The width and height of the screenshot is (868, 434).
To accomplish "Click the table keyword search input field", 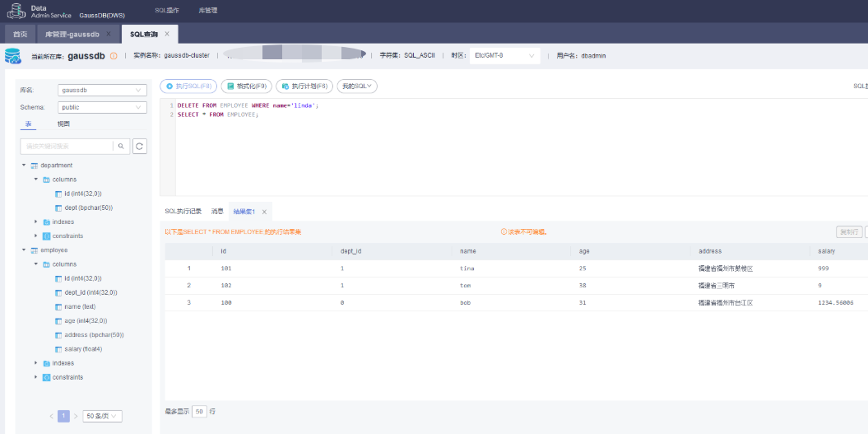I will [67, 147].
